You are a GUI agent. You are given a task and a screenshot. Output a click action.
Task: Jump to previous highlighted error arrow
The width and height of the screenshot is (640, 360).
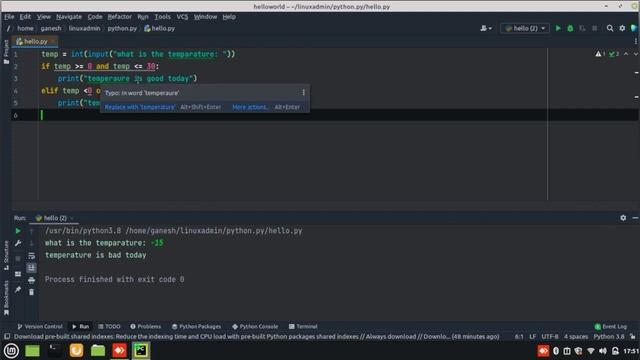(x=626, y=54)
